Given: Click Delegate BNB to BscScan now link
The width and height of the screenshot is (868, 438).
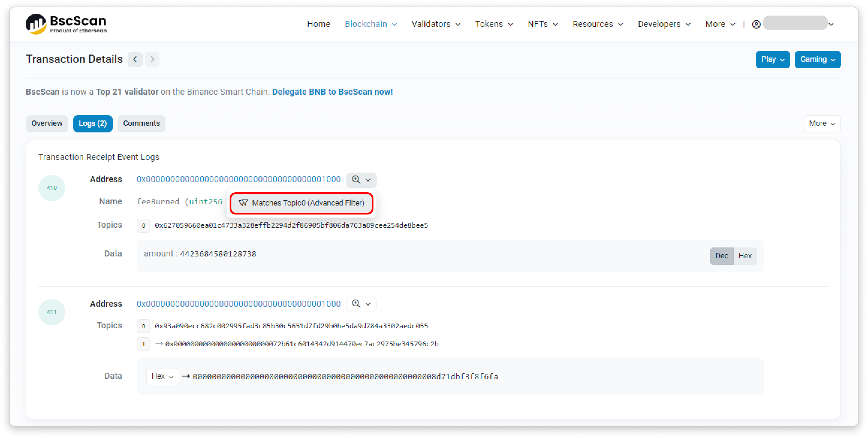Looking at the screenshot, I should point(332,92).
